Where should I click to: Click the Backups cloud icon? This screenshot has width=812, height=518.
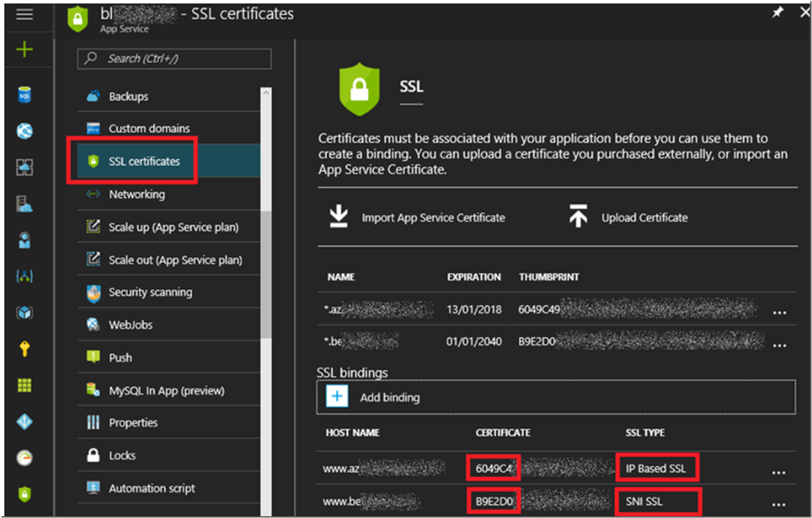pyautogui.click(x=93, y=96)
